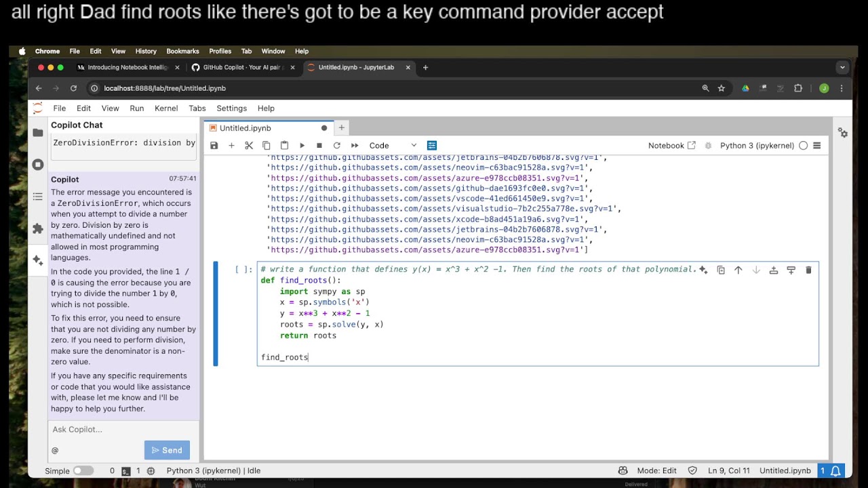Restart the kernel with refresh icon

(337, 146)
